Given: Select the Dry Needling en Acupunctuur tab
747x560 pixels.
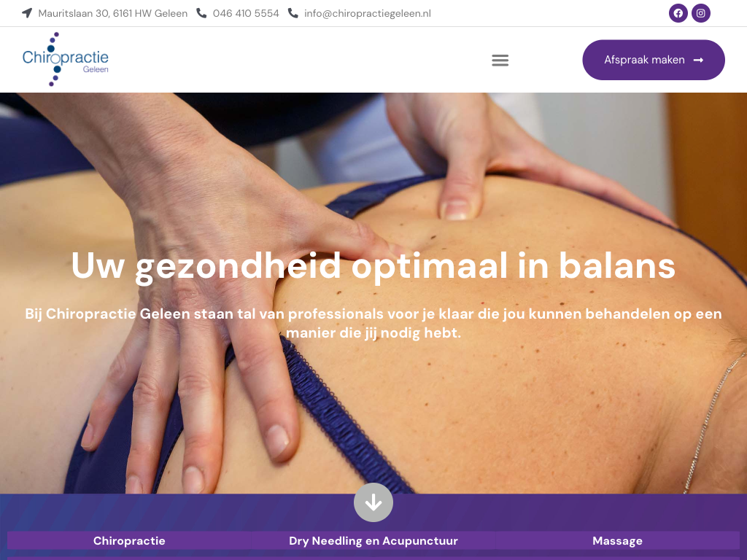Looking at the screenshot, I should tap(373, 541).
